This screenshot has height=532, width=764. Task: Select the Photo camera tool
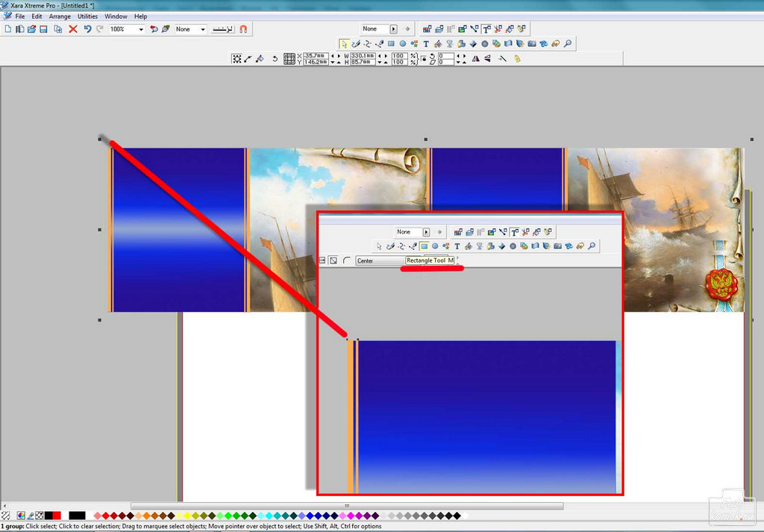pos(531,44)
